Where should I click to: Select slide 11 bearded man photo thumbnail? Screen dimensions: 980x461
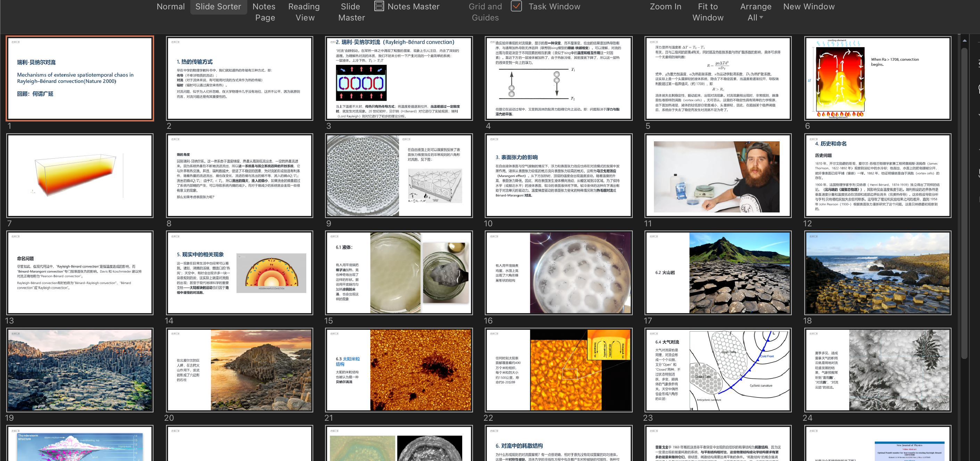[718, 176]
